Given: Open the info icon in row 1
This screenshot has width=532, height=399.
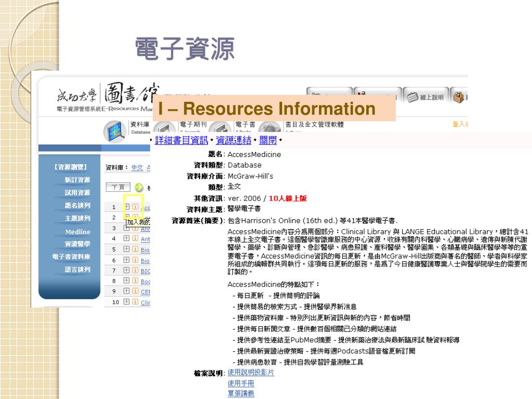Looking at the screenshot, I should 135,206.
